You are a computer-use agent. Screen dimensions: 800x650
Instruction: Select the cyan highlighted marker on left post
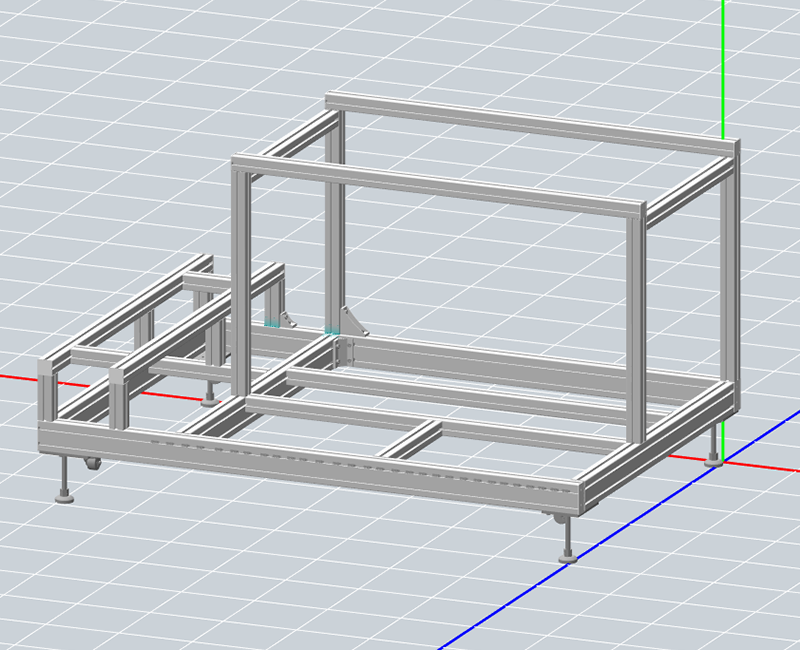coord(271,324)
